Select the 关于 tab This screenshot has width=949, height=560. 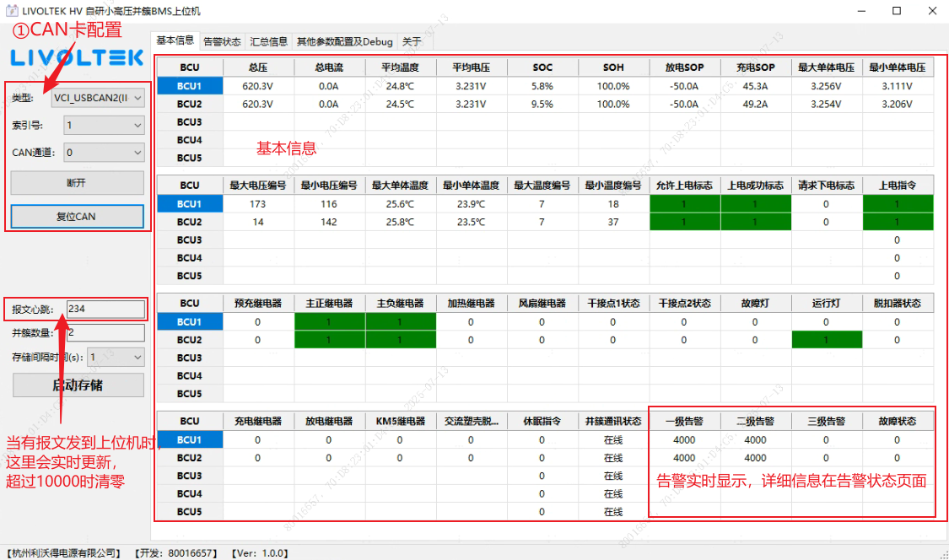coord(412,41)
